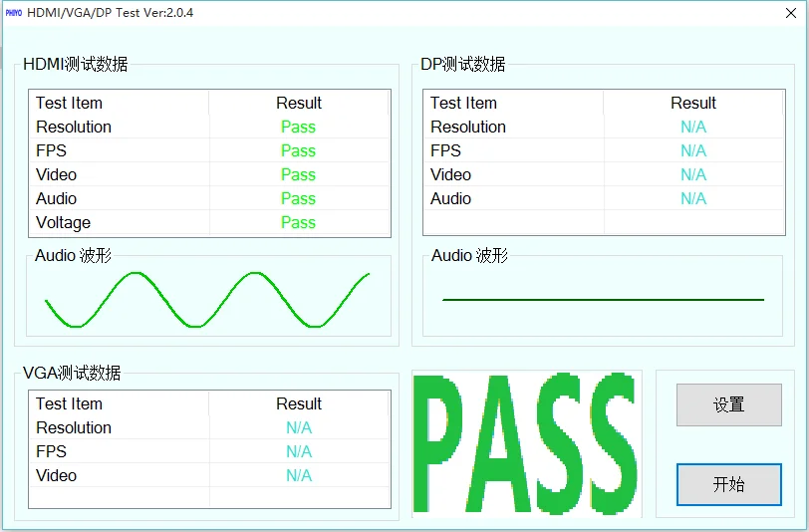Select the DP Audio row label

[x=450, y=198]
